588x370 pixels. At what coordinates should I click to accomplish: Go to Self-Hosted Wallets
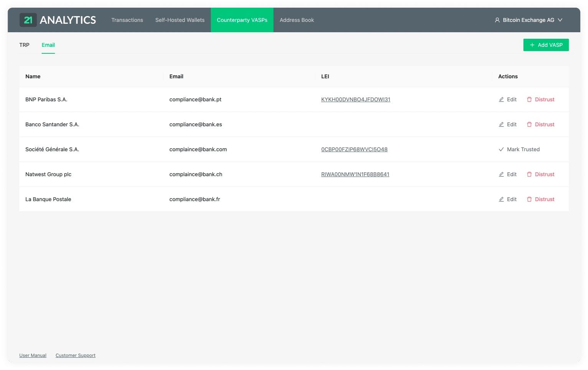click(180, 20)
